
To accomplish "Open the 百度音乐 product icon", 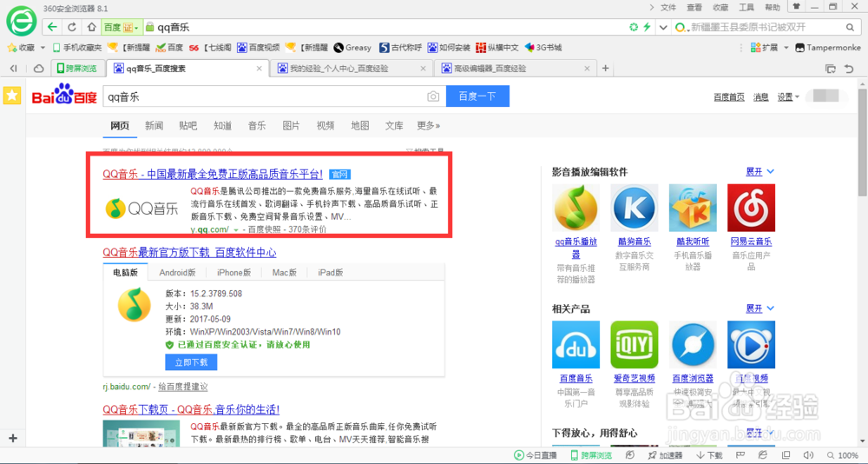I will click(575, 345).
